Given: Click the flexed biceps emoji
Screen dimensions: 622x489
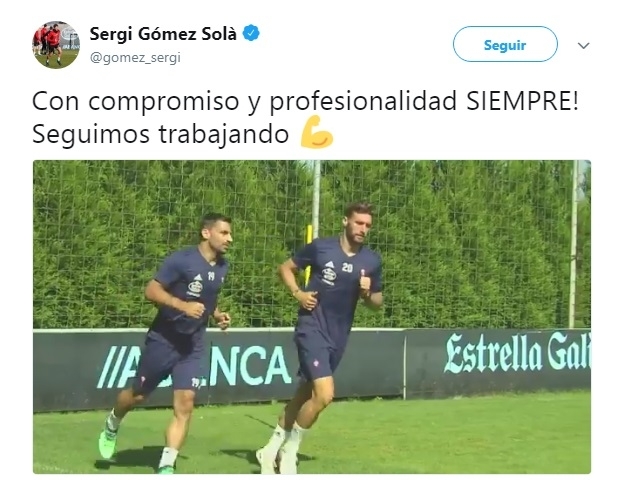Looking at the screenshot, I should coord(317,132).
